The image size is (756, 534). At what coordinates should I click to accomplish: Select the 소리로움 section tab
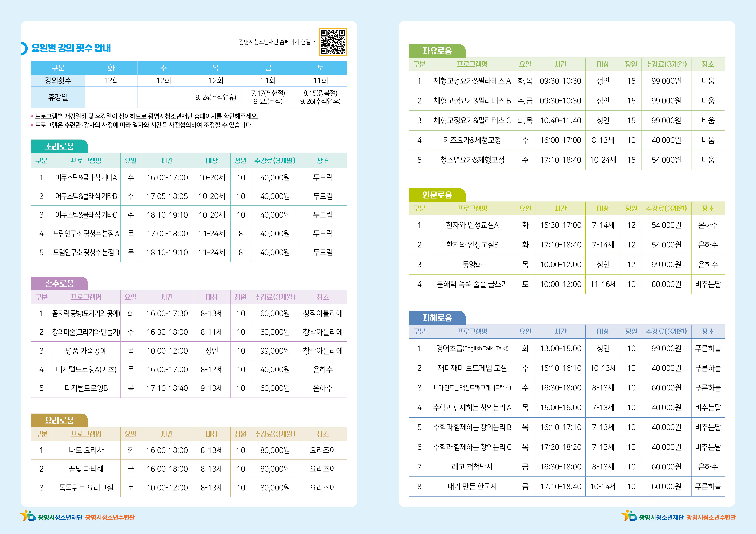click(x=60, y=146)
